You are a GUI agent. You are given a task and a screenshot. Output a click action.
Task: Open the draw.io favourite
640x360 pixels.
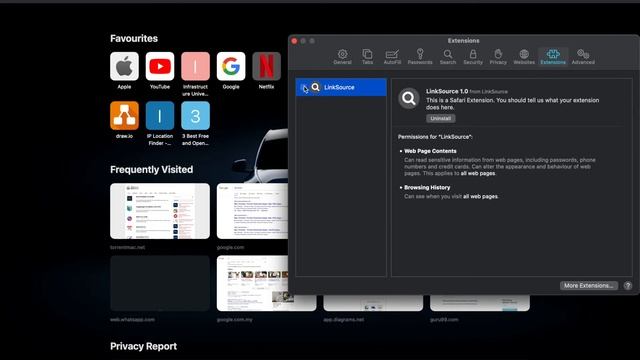point(124,116)
